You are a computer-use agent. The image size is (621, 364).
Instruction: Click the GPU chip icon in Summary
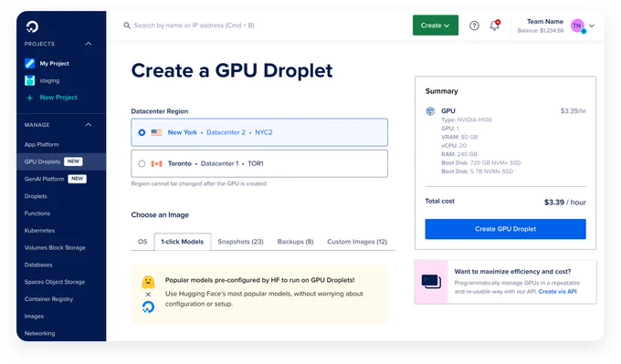click(x=430, y=111)
